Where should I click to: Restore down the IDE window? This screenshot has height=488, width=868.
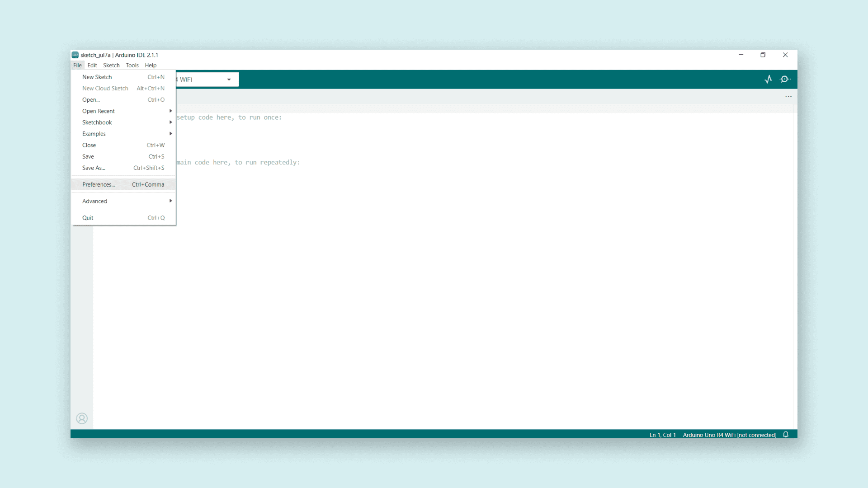(763, 55)
